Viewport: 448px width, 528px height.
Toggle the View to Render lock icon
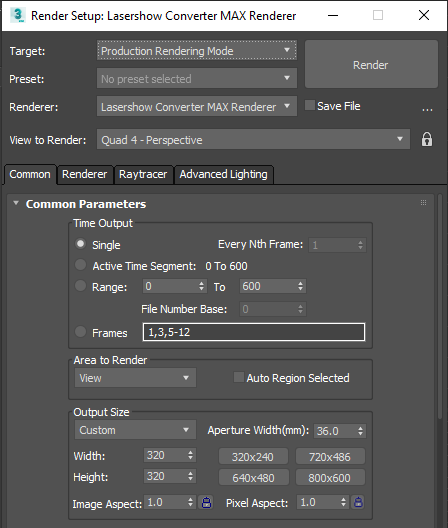pos(426,139)
